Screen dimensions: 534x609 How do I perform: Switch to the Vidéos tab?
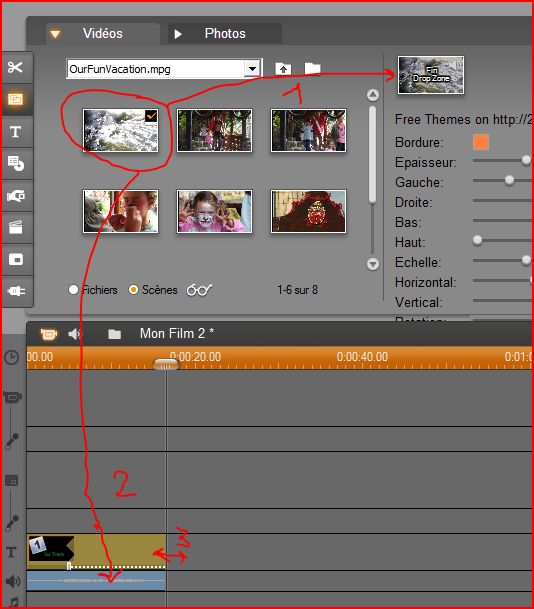pos(103,33)
